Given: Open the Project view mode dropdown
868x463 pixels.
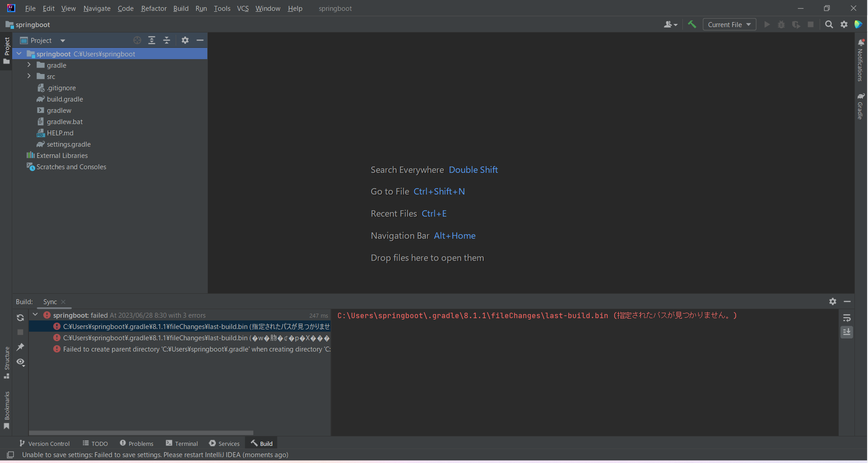Looking at the screenshot, I should pyautogui.click(x=43, y=41).
